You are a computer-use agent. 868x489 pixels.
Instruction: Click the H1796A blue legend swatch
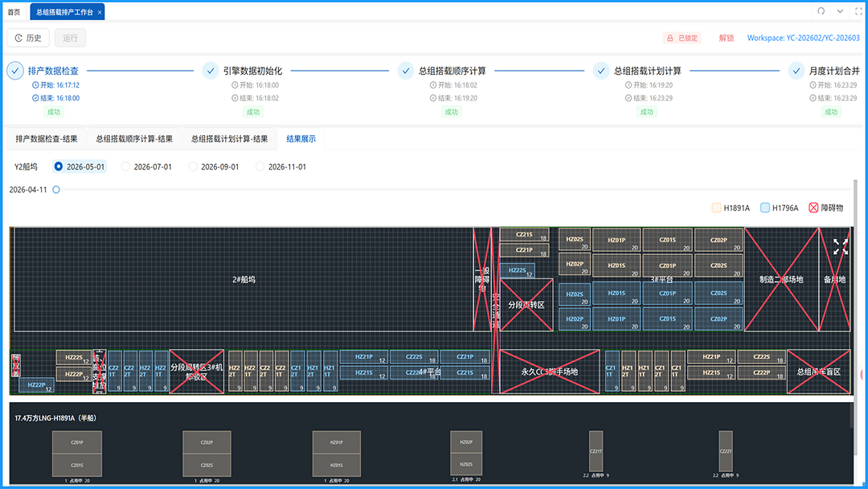point(765,208)
